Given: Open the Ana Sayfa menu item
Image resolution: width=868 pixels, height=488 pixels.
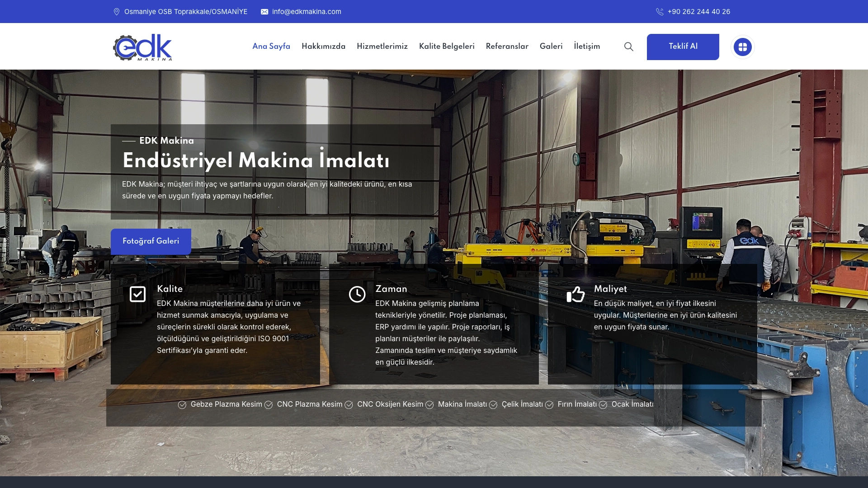Looking at the screenshot, I should point(271,46).
